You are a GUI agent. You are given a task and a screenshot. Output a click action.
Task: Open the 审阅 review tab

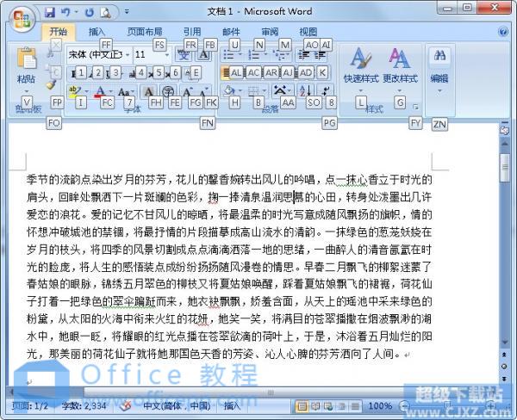tap(270, 32)
